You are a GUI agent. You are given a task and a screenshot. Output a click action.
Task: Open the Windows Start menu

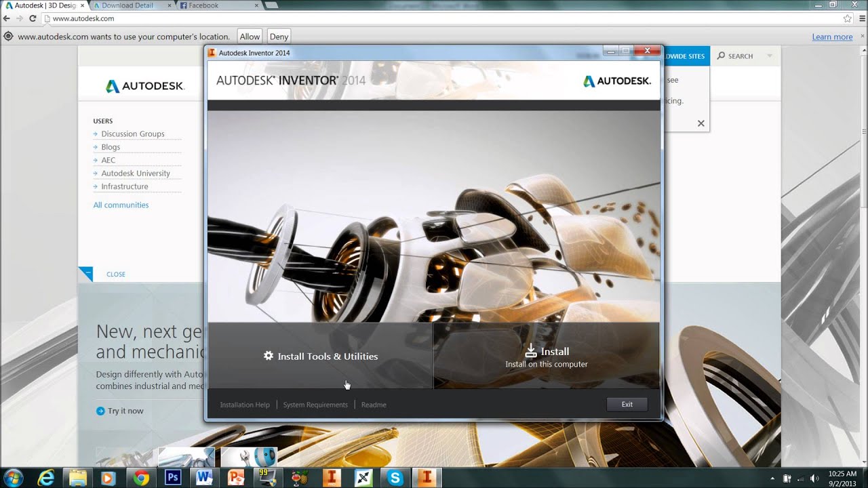tap(14, 477)
